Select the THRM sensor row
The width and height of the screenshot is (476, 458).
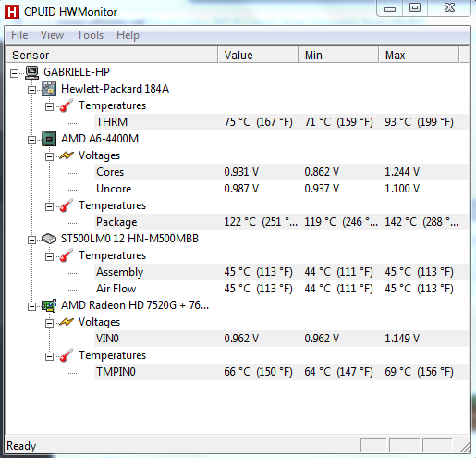point(282,122)
